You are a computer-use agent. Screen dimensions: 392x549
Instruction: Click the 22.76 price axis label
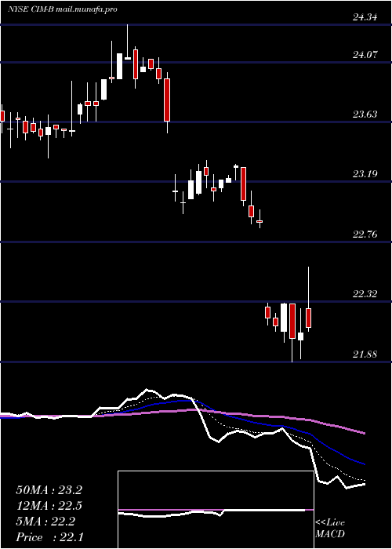(365, 234)
